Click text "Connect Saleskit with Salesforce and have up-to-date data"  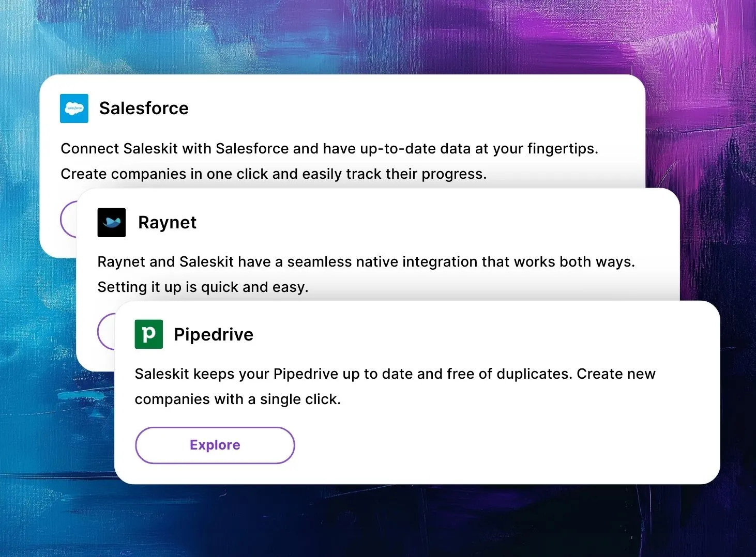coord(266,149)
